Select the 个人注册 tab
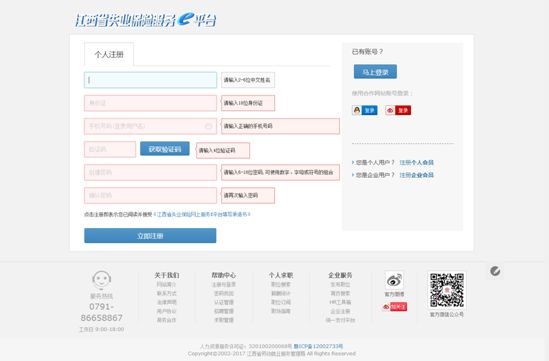The height and width of the screenshot is (361, 549). 109,55
